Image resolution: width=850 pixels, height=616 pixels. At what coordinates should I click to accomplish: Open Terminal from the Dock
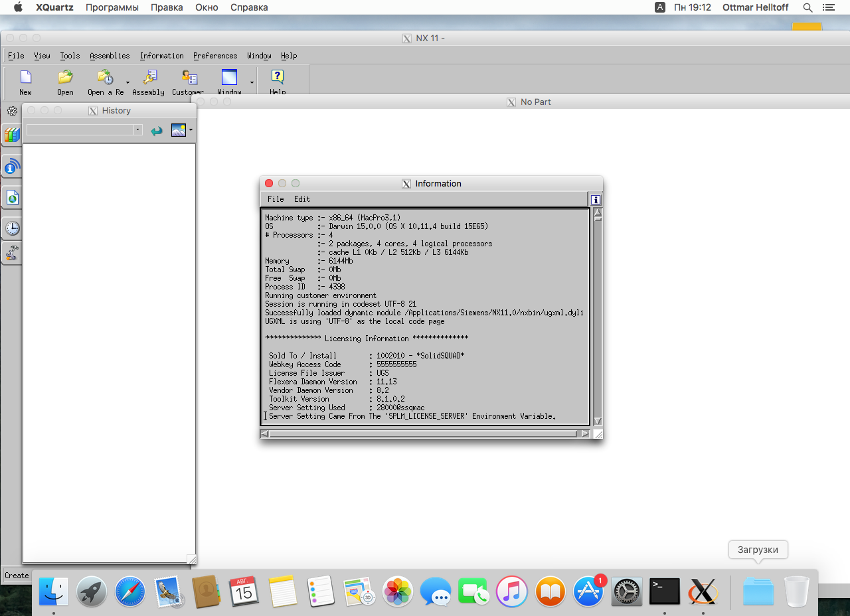coord(664,591)
